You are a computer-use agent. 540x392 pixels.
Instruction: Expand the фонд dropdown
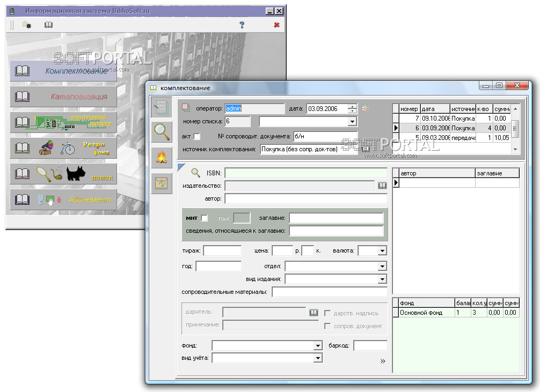318,345
